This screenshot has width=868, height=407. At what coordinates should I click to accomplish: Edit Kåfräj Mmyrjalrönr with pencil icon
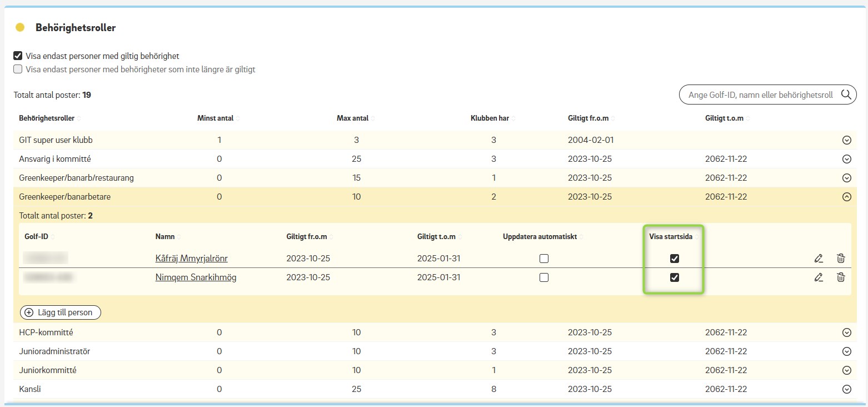tap(818, 259)
